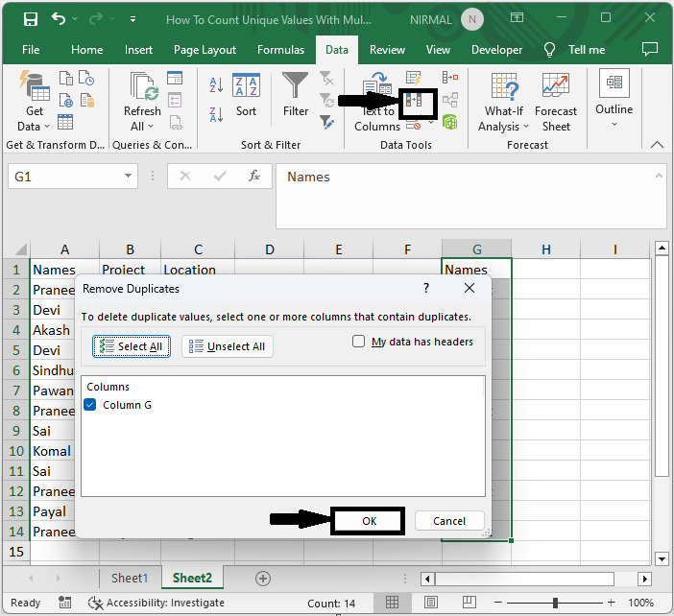This screenshot has height=616, width=674.
Task: Open Ribbon Display Options
Action: [x=517, y=17]
